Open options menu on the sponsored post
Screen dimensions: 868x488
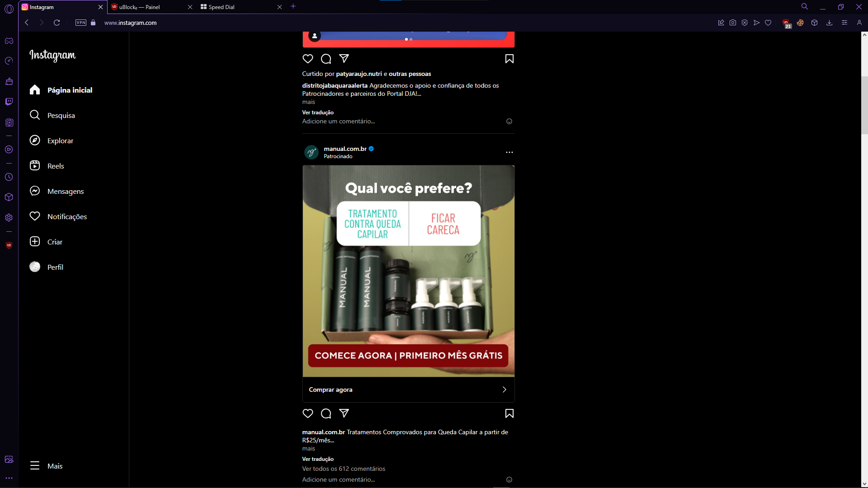[509, 152]
